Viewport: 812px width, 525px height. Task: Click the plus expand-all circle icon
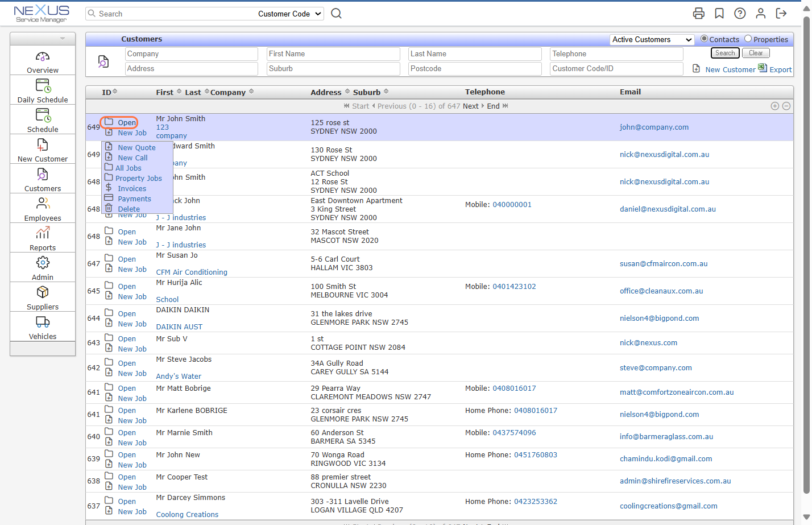774,106
